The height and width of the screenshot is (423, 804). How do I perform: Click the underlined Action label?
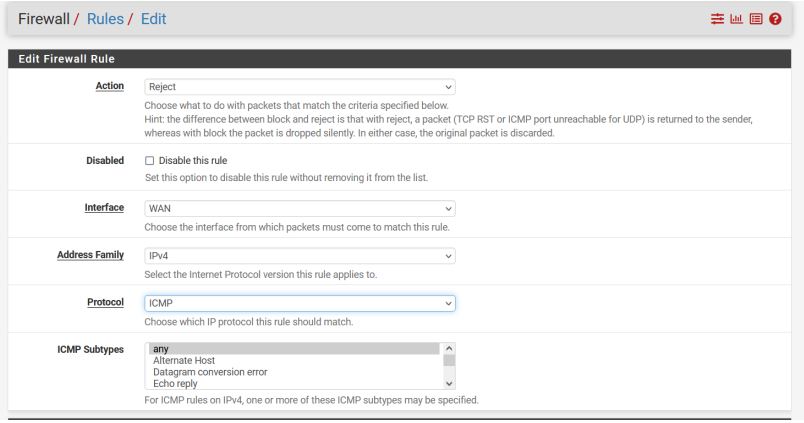[110, 86]
